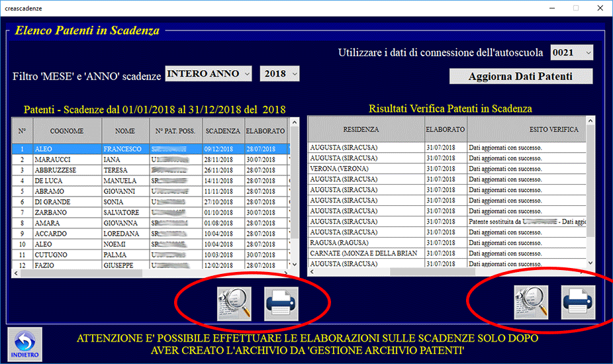Select the ACCARDO LOREDANA row

(x=152, y=234)
